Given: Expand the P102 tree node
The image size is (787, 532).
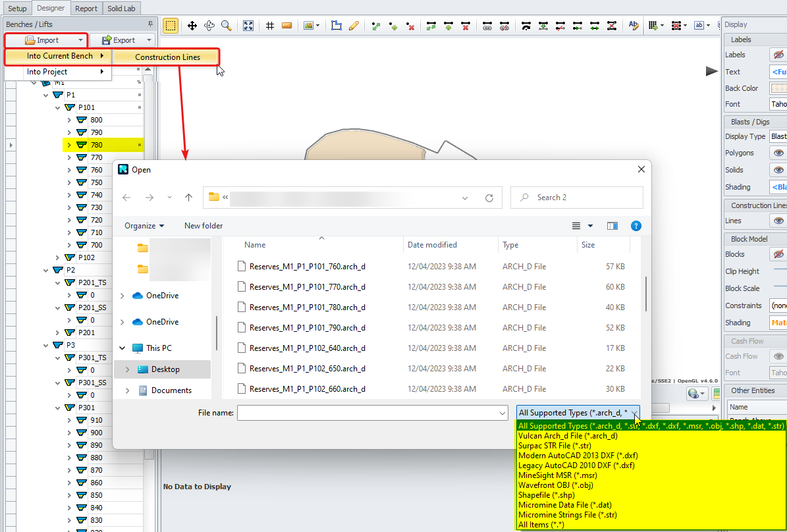Looking at the screenshot, I should pyautogui.click(x=58, y=257).
